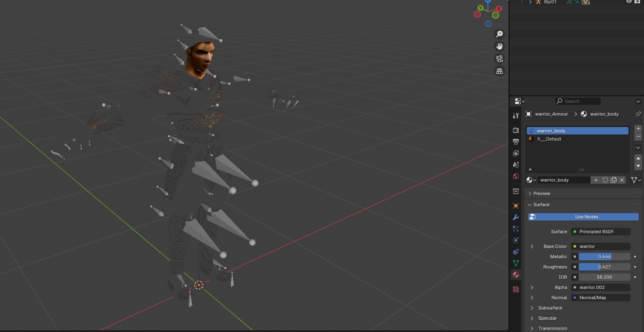Adjust the Metallic 0.646 slider
The image size is (644, 332).
pos(604,257)
